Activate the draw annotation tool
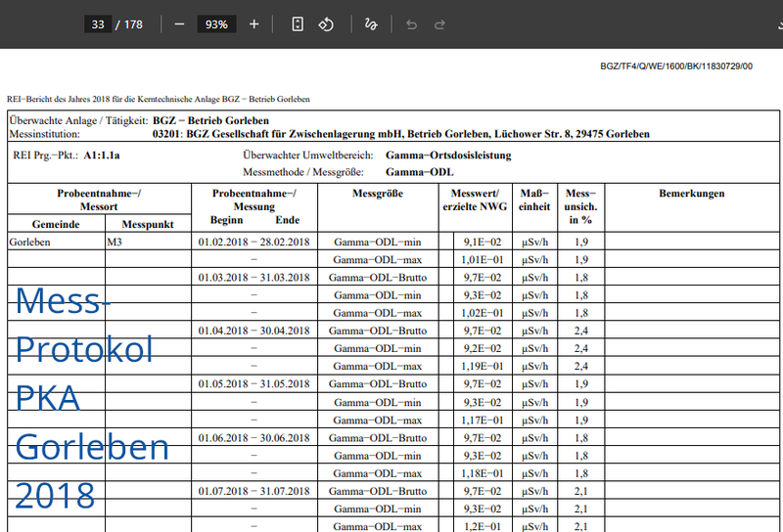This screenshot has width=783, height=532. tap(371, 24)
